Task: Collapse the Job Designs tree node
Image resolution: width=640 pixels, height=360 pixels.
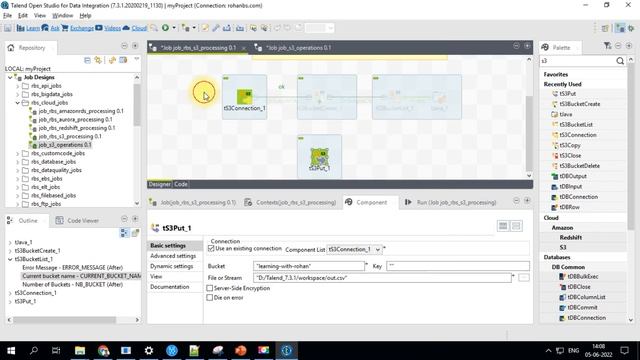Action: coord(10,77)
